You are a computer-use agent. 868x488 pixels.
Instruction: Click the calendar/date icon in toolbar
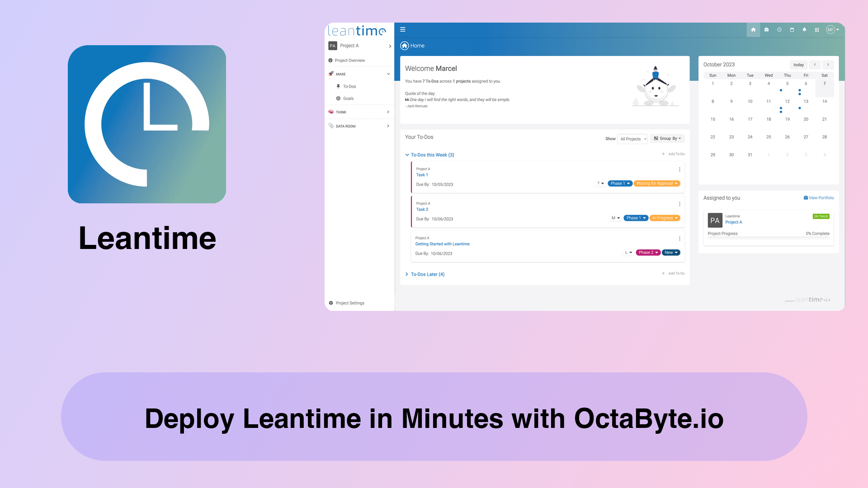(792, 29)
